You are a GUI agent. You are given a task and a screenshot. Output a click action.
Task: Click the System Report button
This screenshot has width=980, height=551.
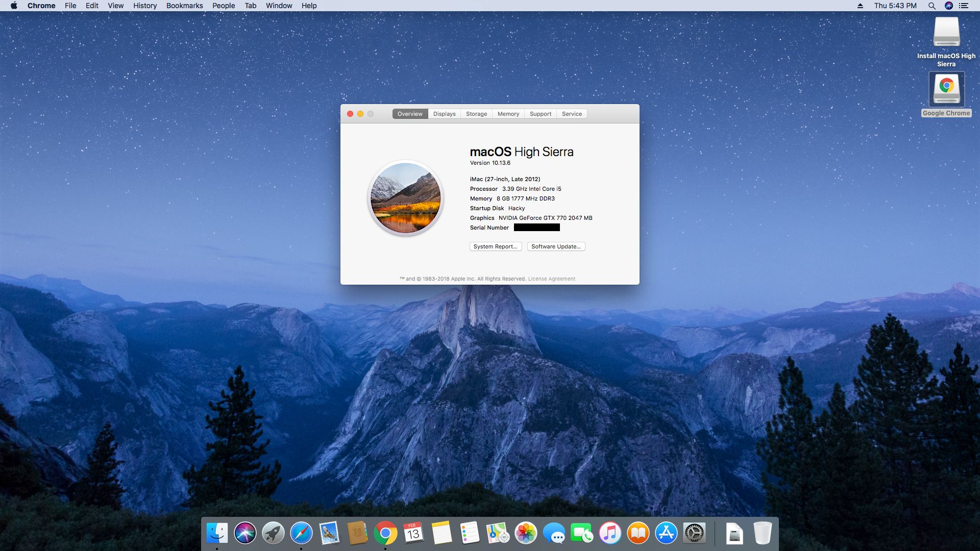(x=495, y=246)
